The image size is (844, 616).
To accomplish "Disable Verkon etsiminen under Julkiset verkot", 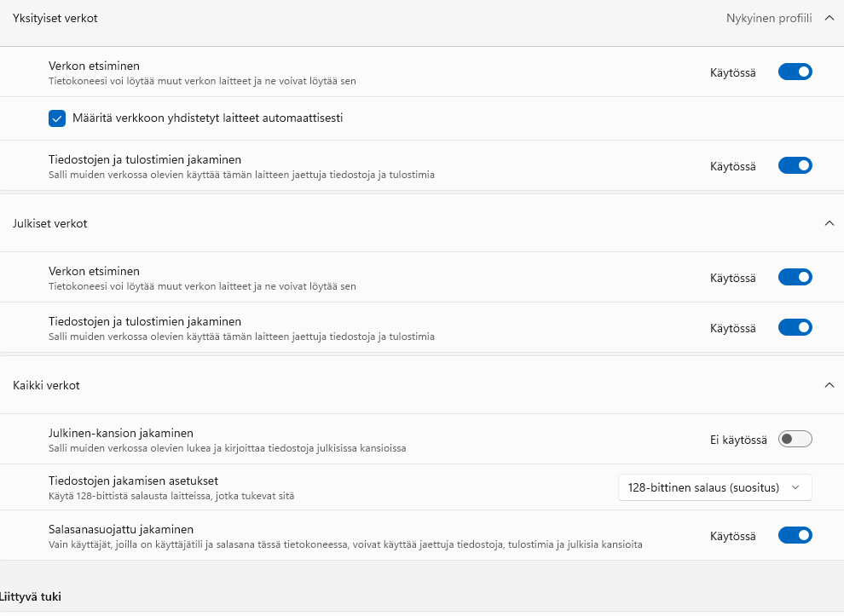I will (x=795, y=278).
